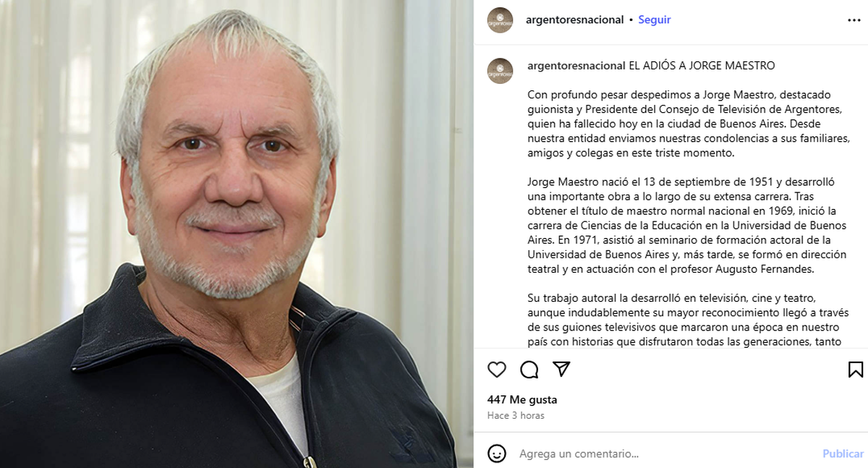Open argentoresnacional username in post header

coord(576,20)
